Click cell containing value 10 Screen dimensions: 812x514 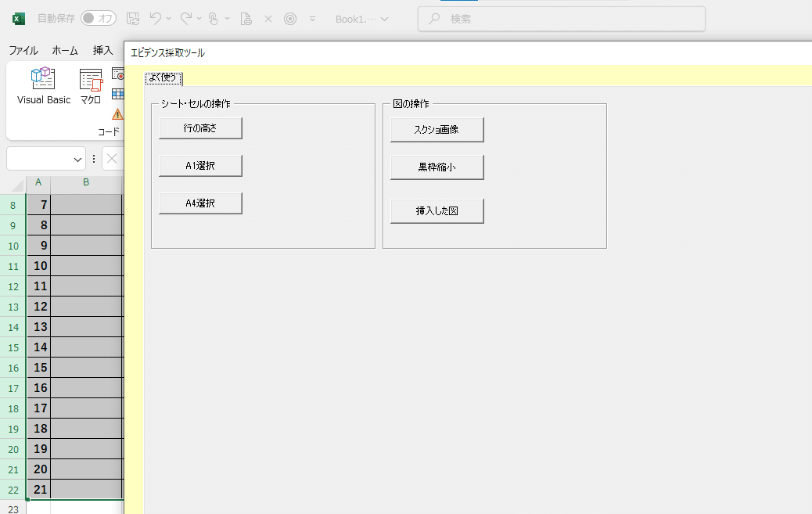tap(39, 266)
